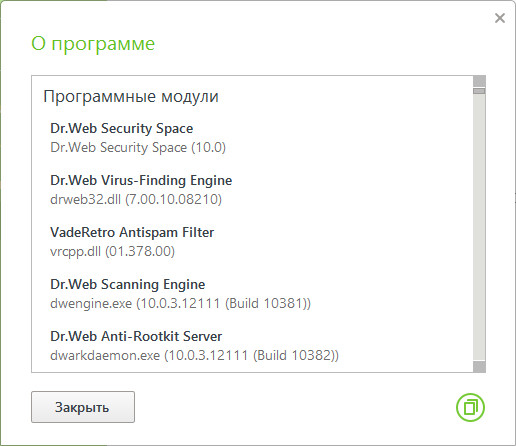Click the green copy-to-clipboard icon
This screenshot has height=446, width=516.
(470, 407)
